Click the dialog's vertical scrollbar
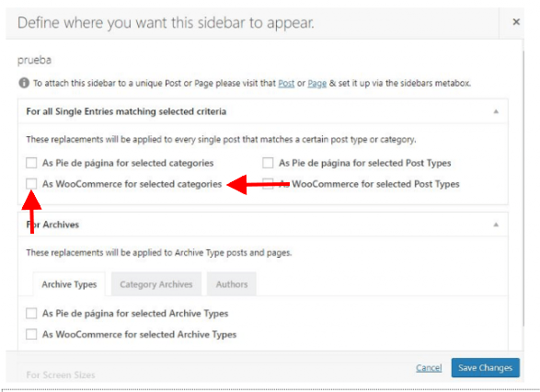The width and height of the screenshot is (540, 392). coord(523,188)
